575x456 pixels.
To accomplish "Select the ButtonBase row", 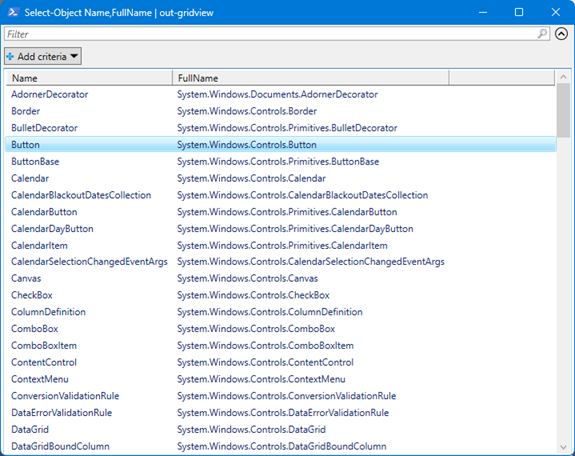I will (x=281, y=161).
